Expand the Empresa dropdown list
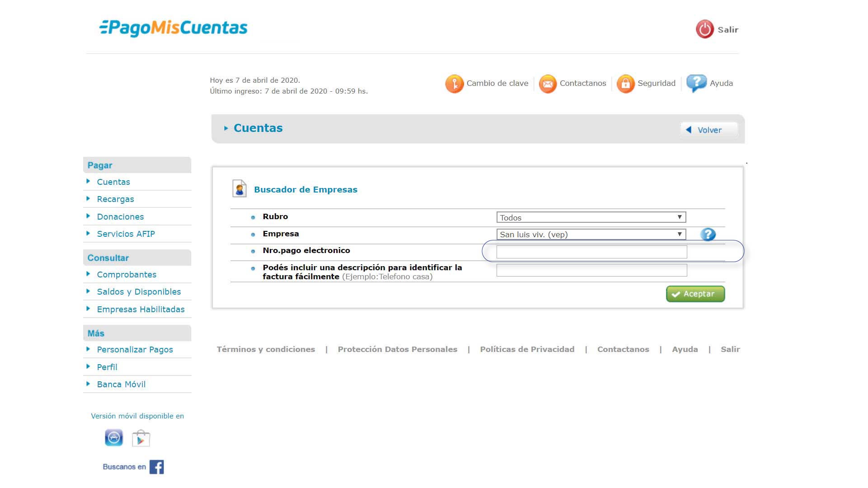Screen dimensions: 868x488 pos(591,234)
